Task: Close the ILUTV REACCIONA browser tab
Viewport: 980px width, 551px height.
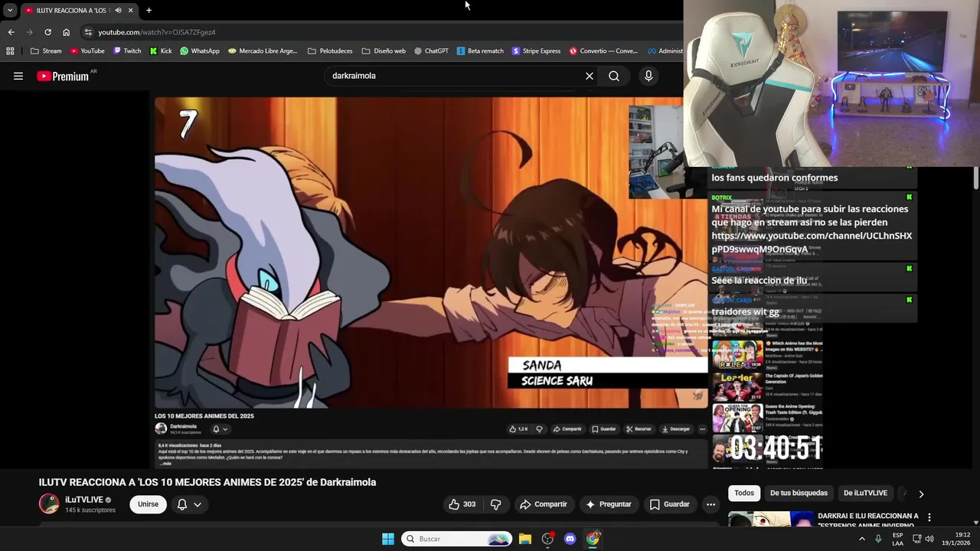Action: coord(130,10)
